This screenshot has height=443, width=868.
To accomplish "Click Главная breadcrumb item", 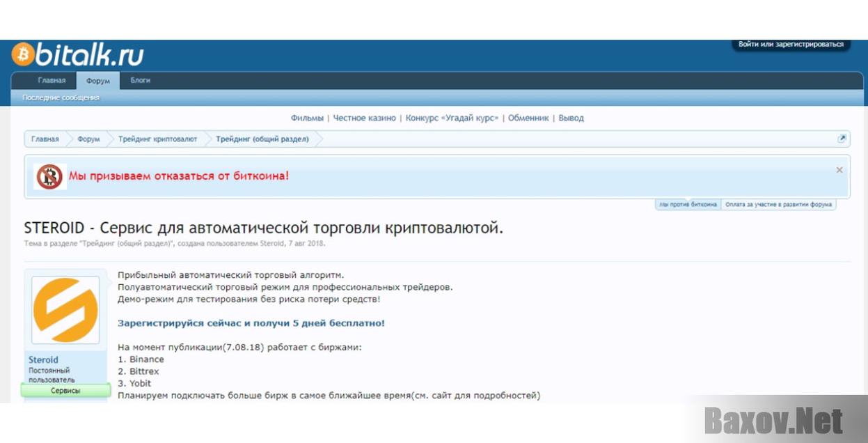I will tap(45, 139).
